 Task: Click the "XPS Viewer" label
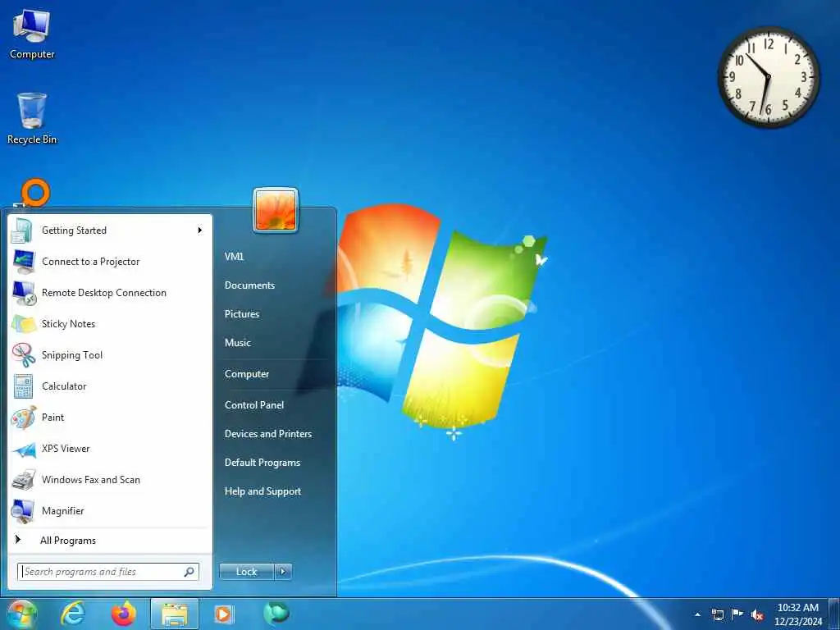click(66, 449)
